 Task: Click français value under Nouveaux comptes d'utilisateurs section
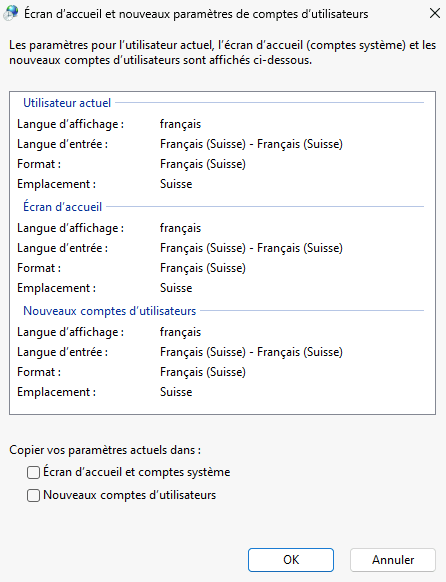point(180,332)
